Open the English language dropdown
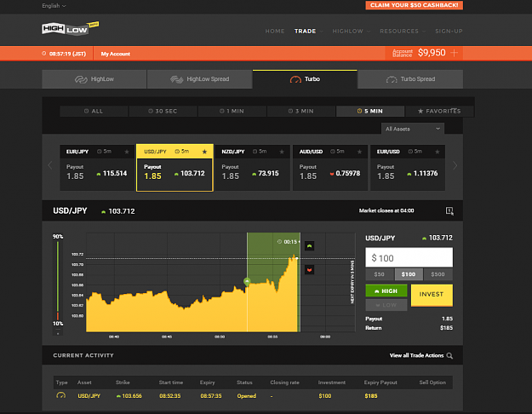The height and width of the screenshot is (414, 532). pos(54,6)
